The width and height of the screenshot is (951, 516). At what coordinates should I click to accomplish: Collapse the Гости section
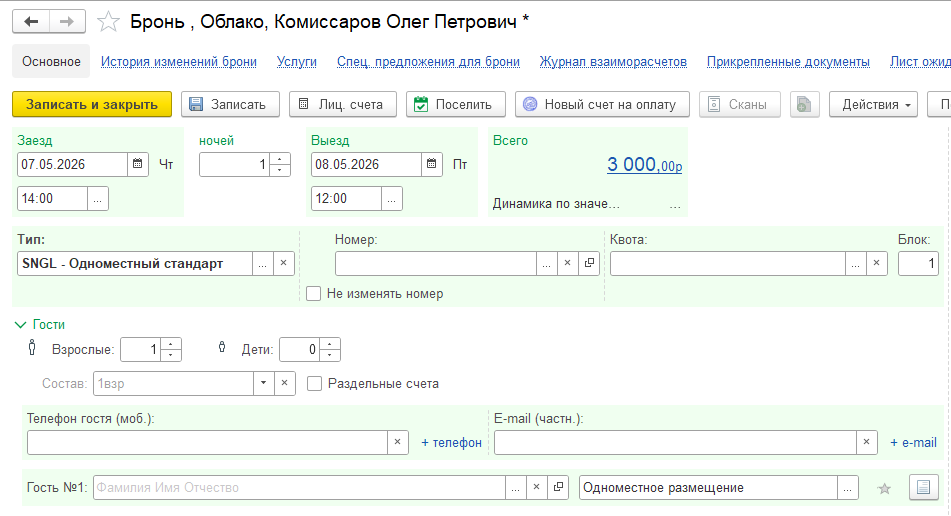(20, 325)
